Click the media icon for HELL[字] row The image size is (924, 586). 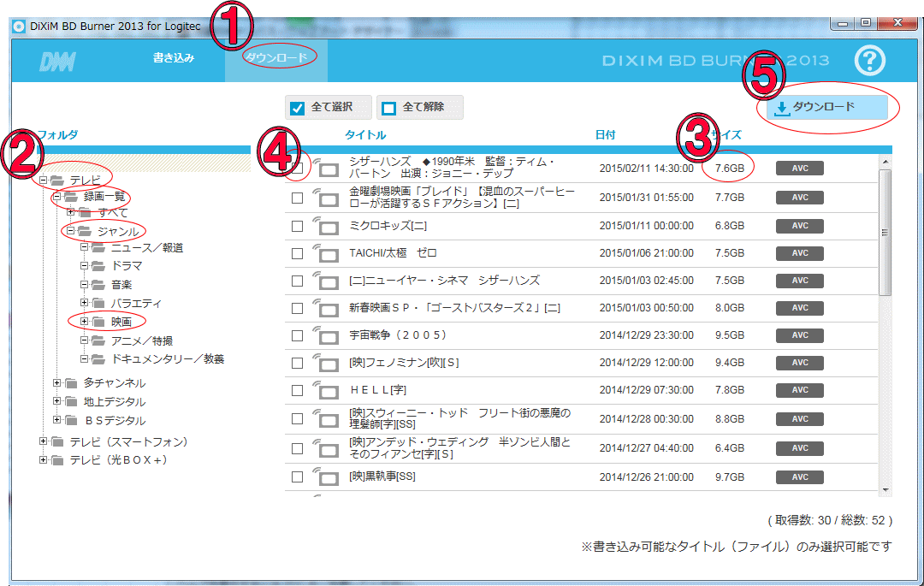coord(326,390)
